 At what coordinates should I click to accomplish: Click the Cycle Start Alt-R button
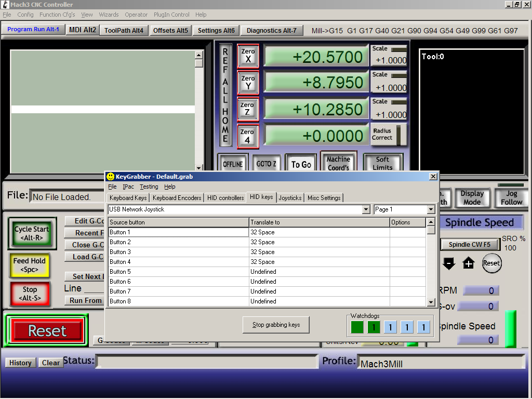pyautogui.click(x=32, y=233)
